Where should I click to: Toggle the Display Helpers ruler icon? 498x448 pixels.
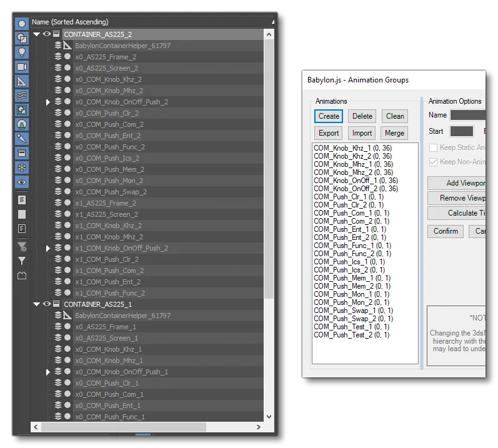pyautogui.click(x=22, y=81)
